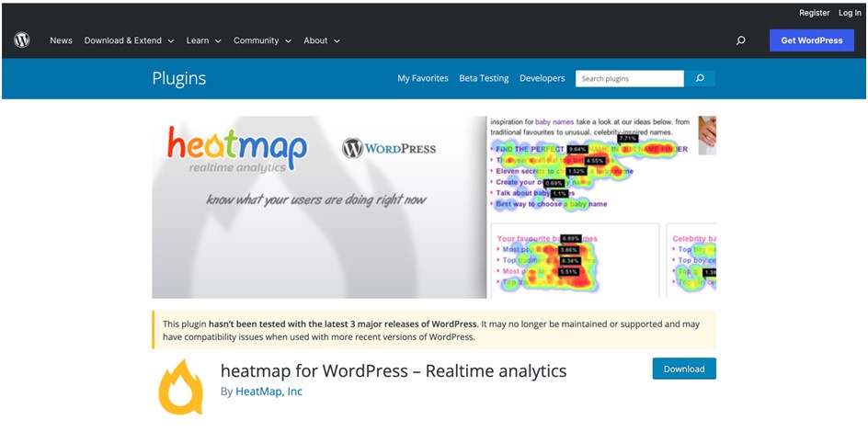Click the yellow flame plugin icon
868x432 pixels.
(x=180, y=387)
